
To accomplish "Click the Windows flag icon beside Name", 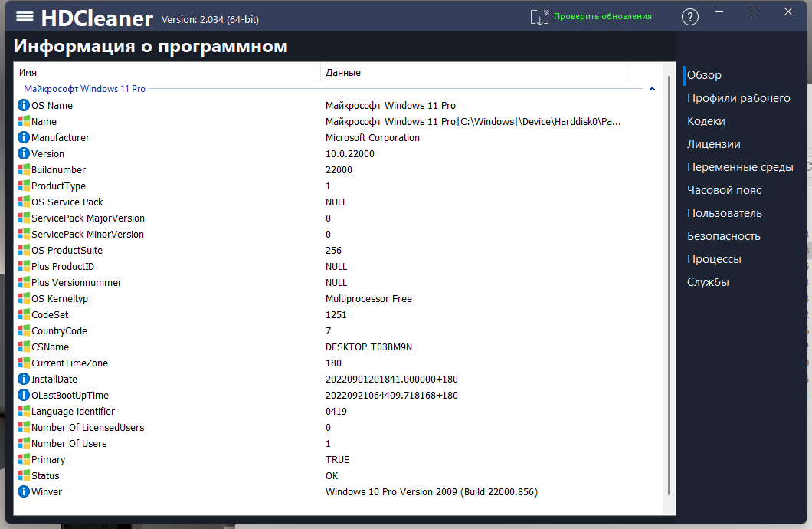I will point(23,121).
